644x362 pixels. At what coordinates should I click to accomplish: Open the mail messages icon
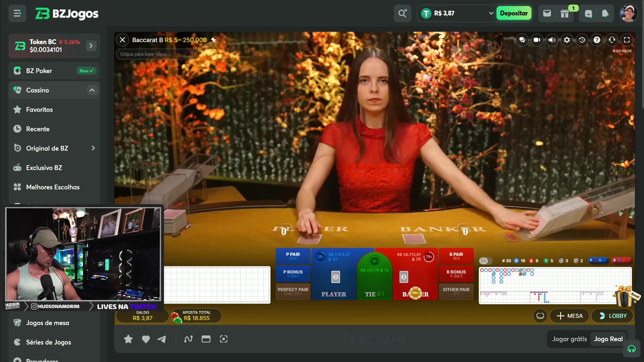point(547,13)
